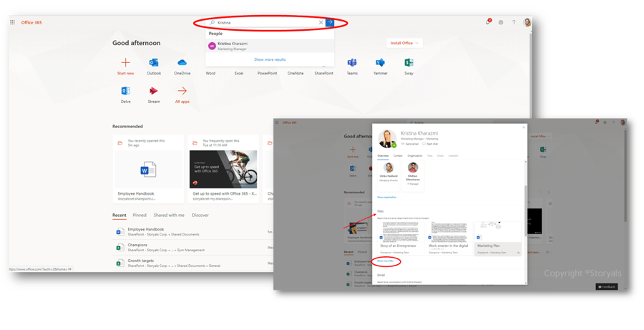Open the OneDrive app icon

click(182, 62)
